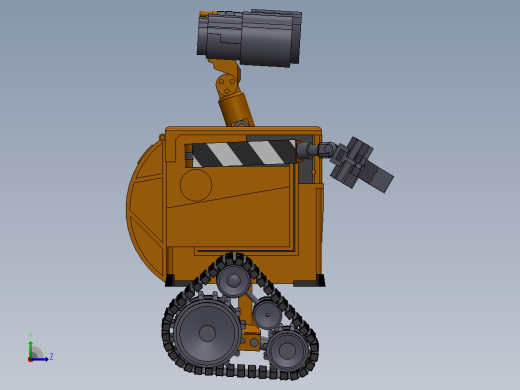Viewport: 520px width, 390px height.
Task: Click the blue Z axis arrow of the triad
Action: coord(40,359)
